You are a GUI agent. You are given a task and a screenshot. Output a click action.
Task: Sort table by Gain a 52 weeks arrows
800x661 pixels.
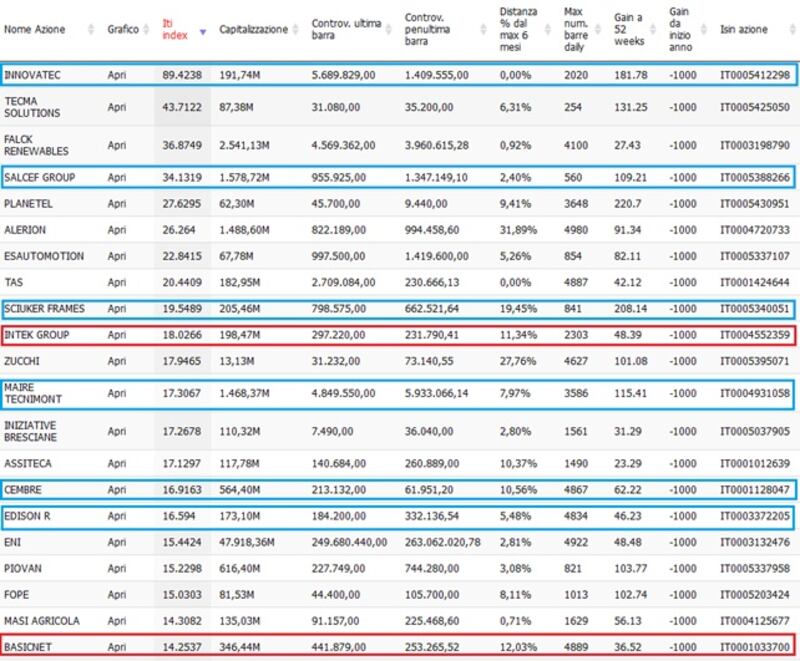[653, 30]
